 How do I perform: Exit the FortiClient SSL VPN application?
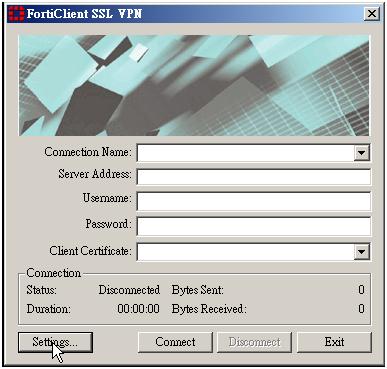click(334, 342)
